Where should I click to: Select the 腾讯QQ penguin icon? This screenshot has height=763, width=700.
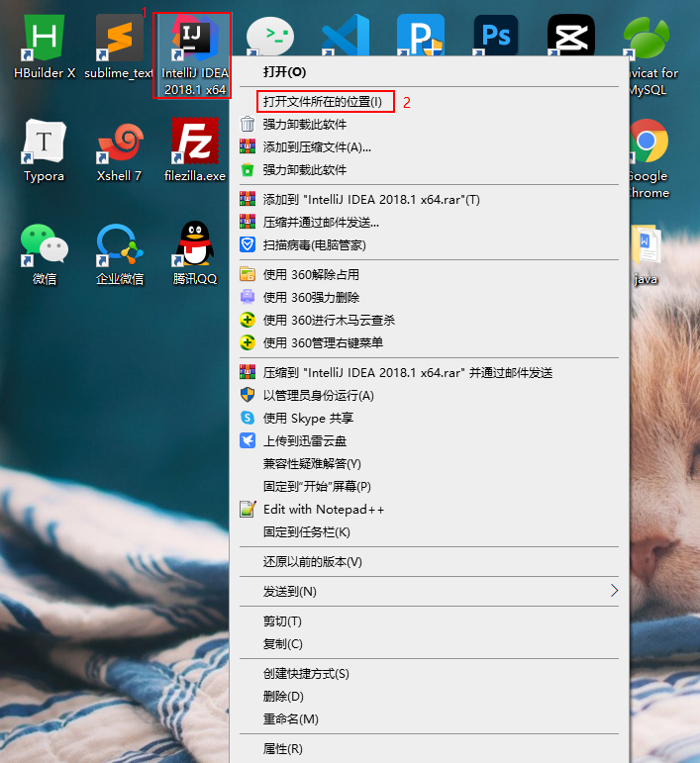point(195,253)
